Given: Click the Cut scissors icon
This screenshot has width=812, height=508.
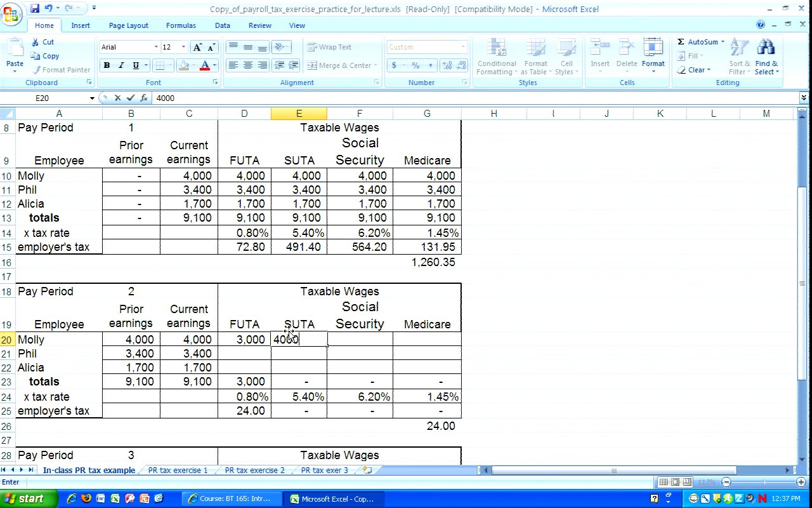Looking at the screenshot, I should click(36, 42).
